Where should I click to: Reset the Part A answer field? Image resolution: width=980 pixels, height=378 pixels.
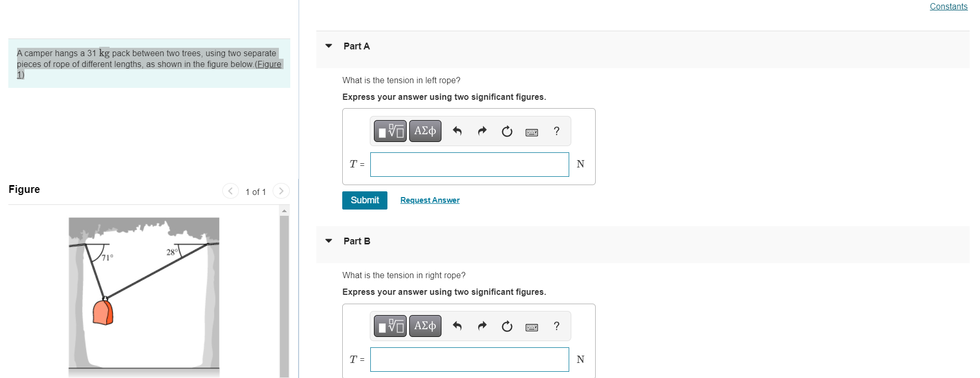pos(507,131)
